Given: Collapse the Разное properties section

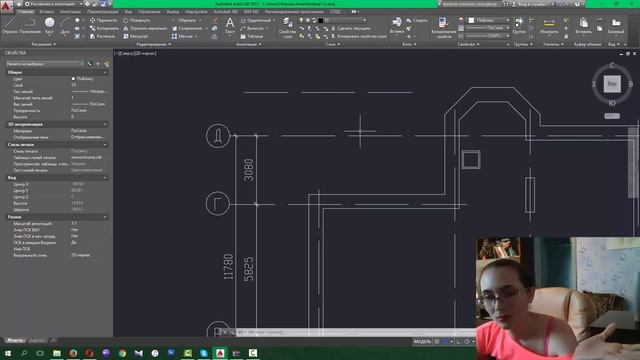Looking at the screenshot, I should (105, 217).
